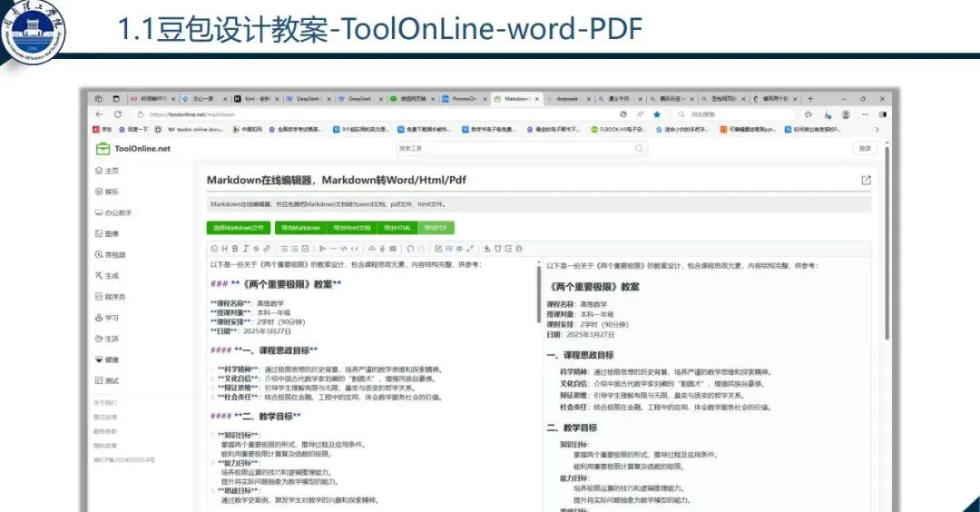
Task: Click the blue favorites star icon
Action: pyautogui.click(x=657, y=114)
